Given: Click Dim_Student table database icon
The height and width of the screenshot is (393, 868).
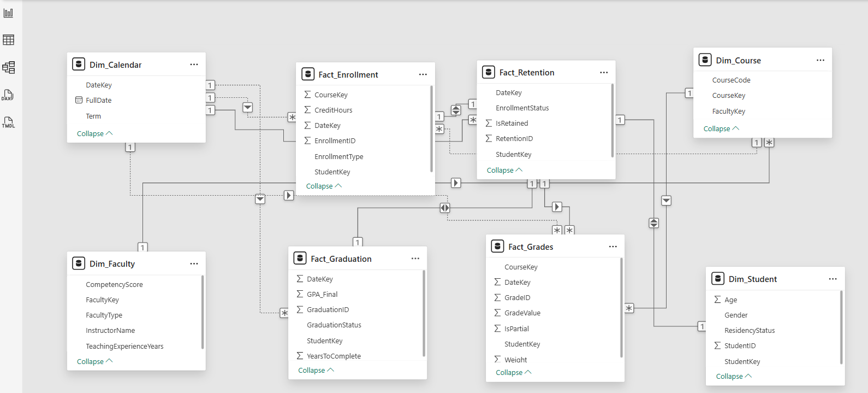Looking at the screenshot, I should click(x=718, y=279).
